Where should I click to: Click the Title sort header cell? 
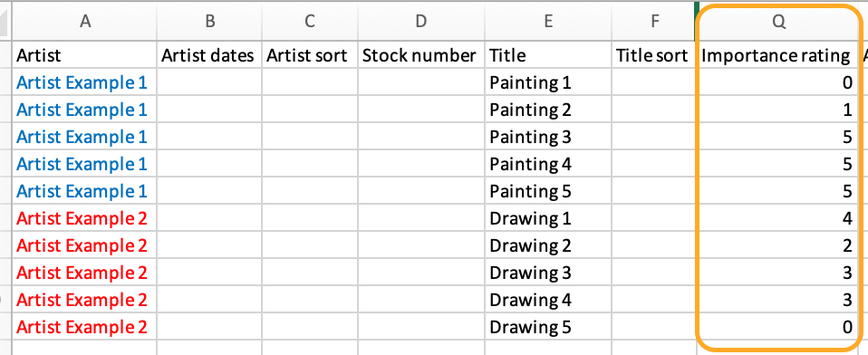(653, 54)
